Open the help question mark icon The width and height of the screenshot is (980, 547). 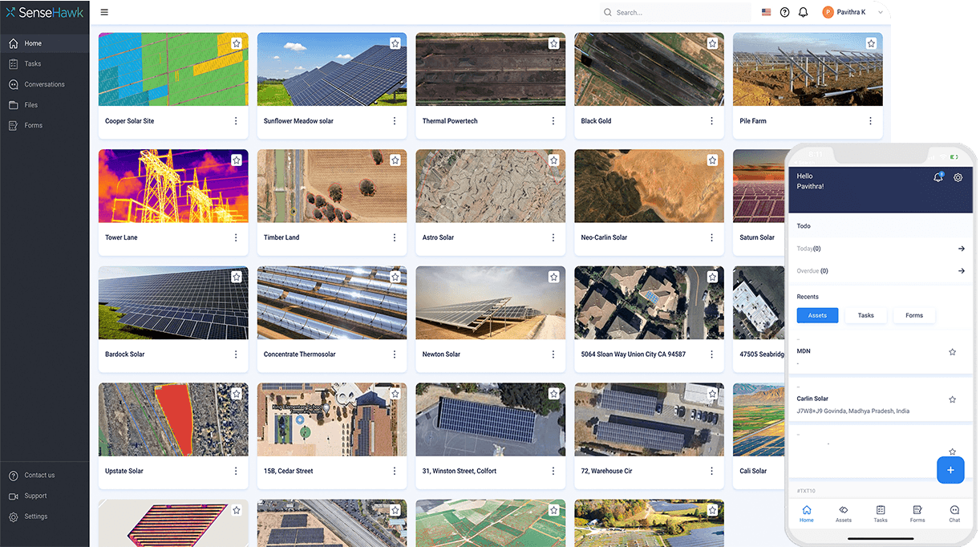click(x=784, y=13)
